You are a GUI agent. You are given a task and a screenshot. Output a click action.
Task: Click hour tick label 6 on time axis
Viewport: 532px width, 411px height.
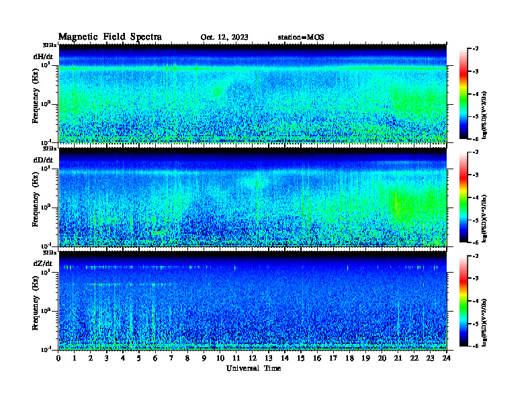pyautogui.click(x=155, y=359)
